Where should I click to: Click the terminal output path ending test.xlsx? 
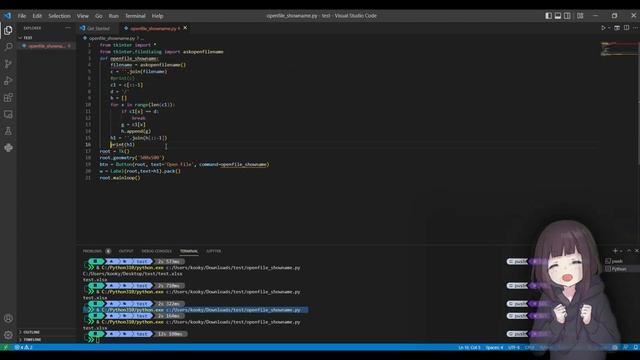coord(133,273)
